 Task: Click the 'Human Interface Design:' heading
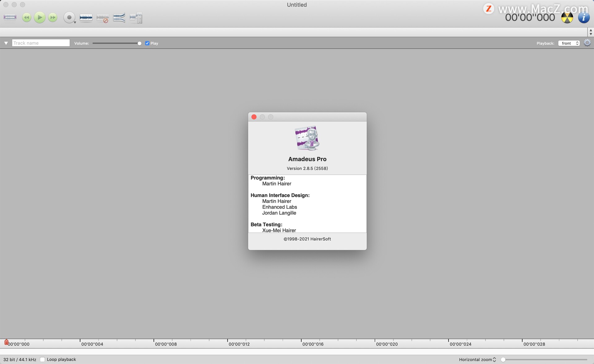(280, 195)
